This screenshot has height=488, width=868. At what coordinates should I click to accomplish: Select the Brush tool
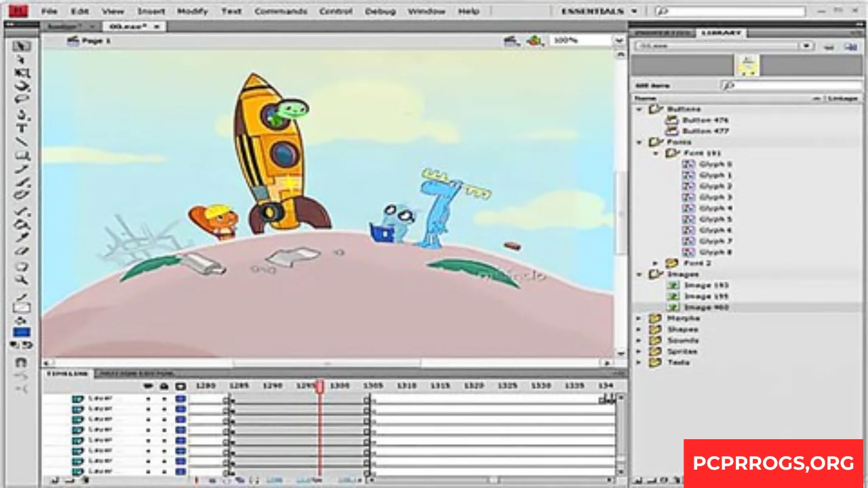(x=22, y=182)
